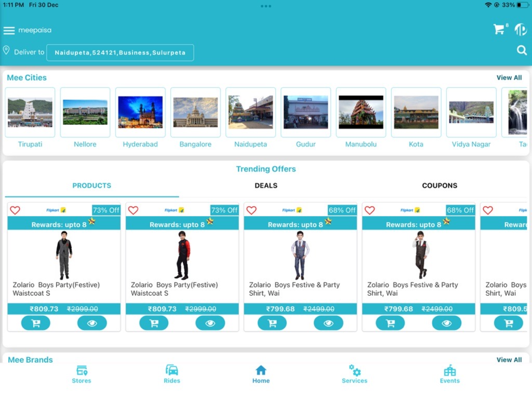Viewport: 532px width, 399px height.
Task: Select the Kota city card
Action: pos(416,112)
